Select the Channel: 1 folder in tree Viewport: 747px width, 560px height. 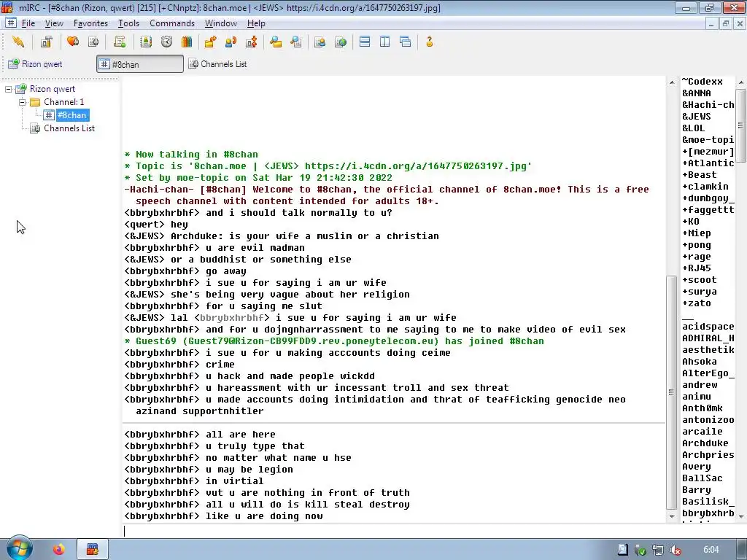coord(64,102)
